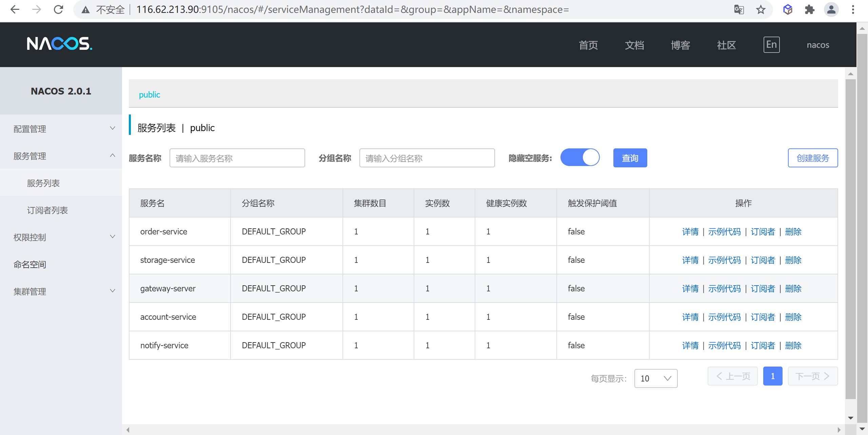This screenshot has width=868, height=435.
Task: Open the 每页显示 page size dropdown
Action: [656, 378]
